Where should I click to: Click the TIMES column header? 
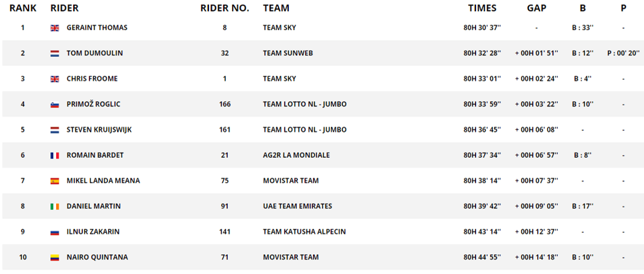[x=482, y=8]
